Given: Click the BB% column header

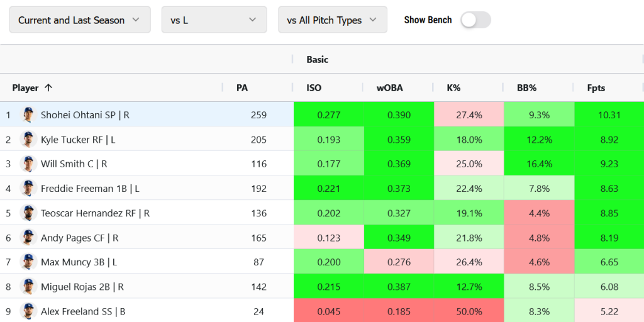Looking at the screenshot, I should click(526, 88).
